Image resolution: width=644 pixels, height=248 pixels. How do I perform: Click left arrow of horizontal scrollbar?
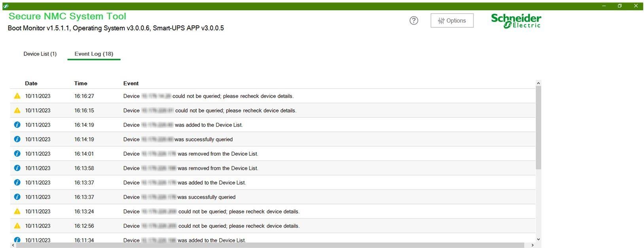pos(13,245)
